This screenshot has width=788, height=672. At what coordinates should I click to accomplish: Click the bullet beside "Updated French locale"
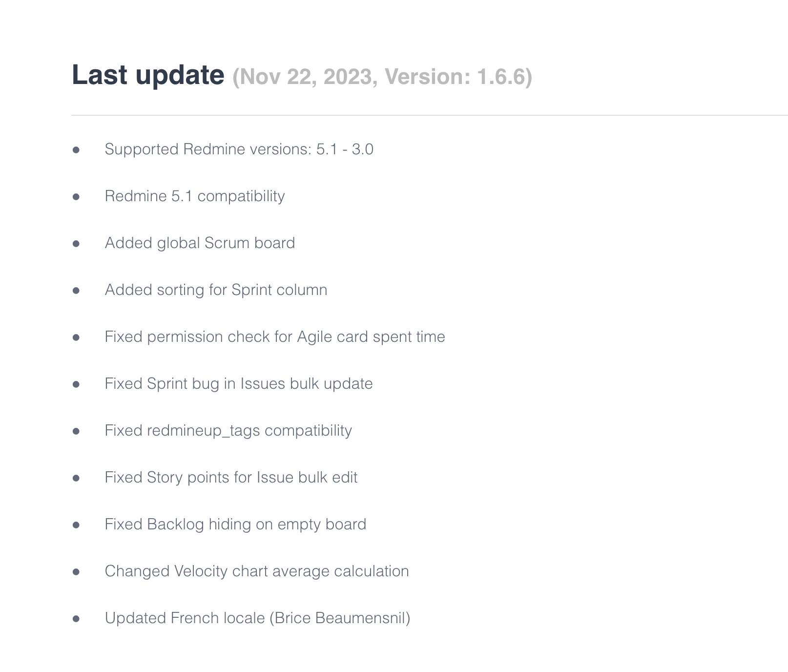coord(76,619)
